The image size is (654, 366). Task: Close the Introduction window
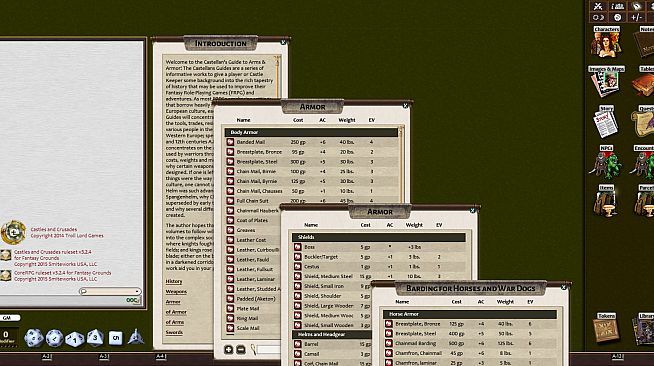[283, 43]
